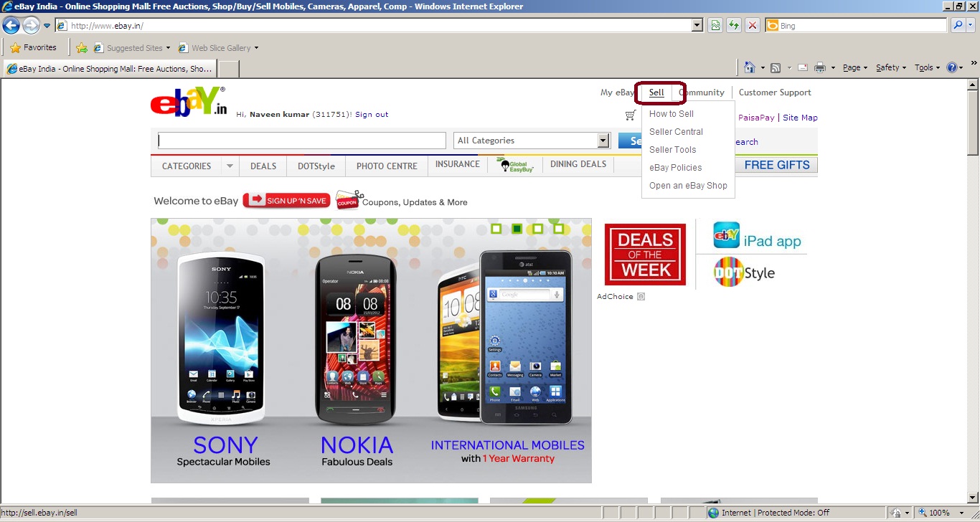This screenshot has height=522, width=980.
Task: Open the Site Map link
Action: [x=800, y=118]
